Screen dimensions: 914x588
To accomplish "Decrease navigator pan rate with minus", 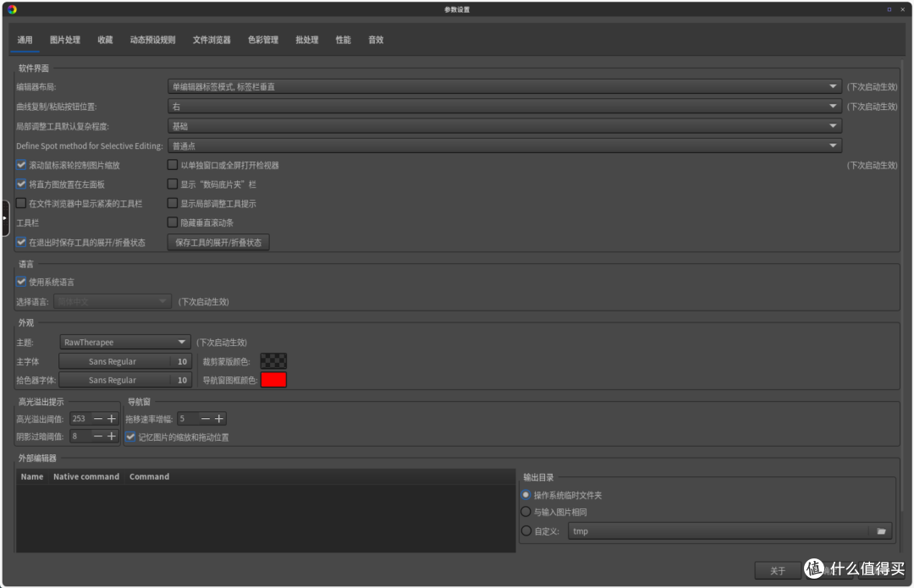I will [205, 419].
